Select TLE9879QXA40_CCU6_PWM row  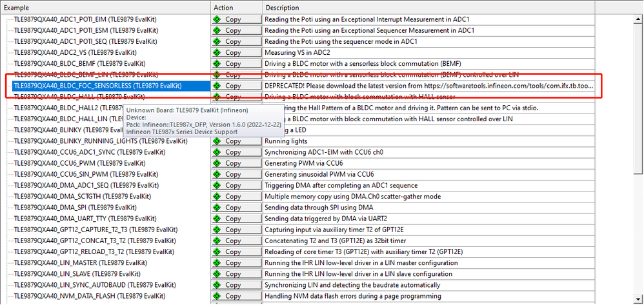point(79,163)
